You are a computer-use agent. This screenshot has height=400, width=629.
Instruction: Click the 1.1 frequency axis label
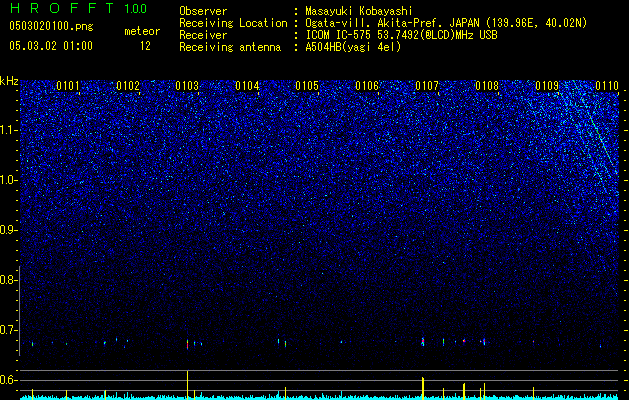coord(8,130)
